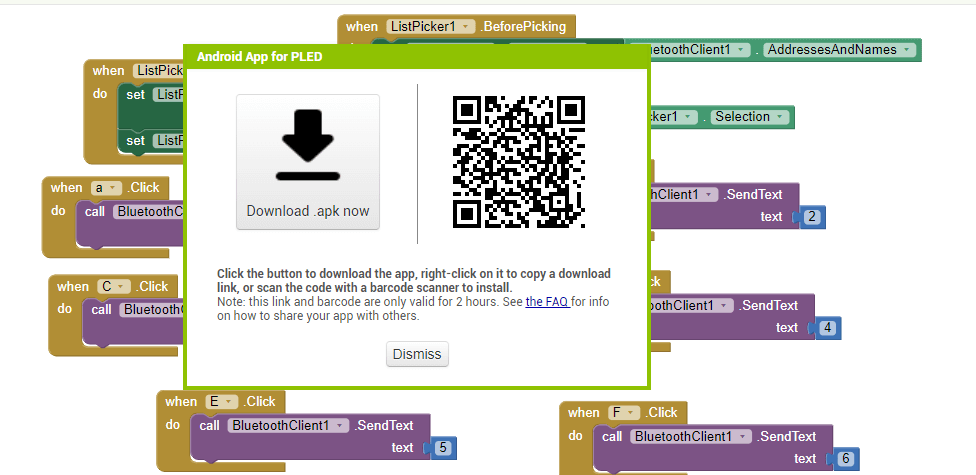This screenshot has width=976, height=475.
Task: Click the download arrow icon
Action: point(308,145)
